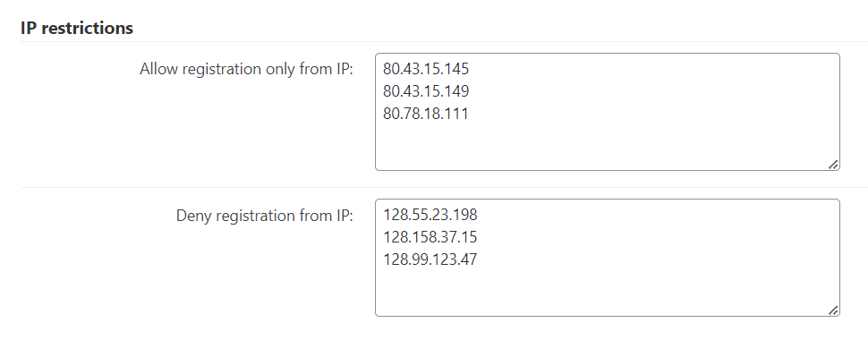
Task: Click the divider line under IP restrictions heading
Action: pos(444,41)
